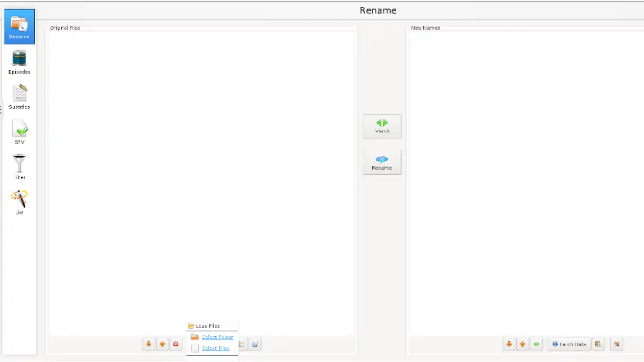Image resolution: width=644 pixels, height=362 pixels.
Task: Open the SFV checksum panel
Action: click(19, 132)
